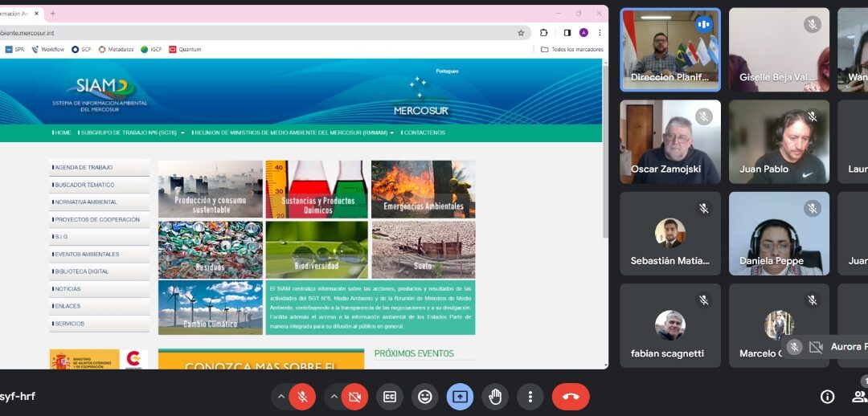Click the Próximos Eventos heading
The height and width of the screenshot is (416, 868).
coord(414,353)
